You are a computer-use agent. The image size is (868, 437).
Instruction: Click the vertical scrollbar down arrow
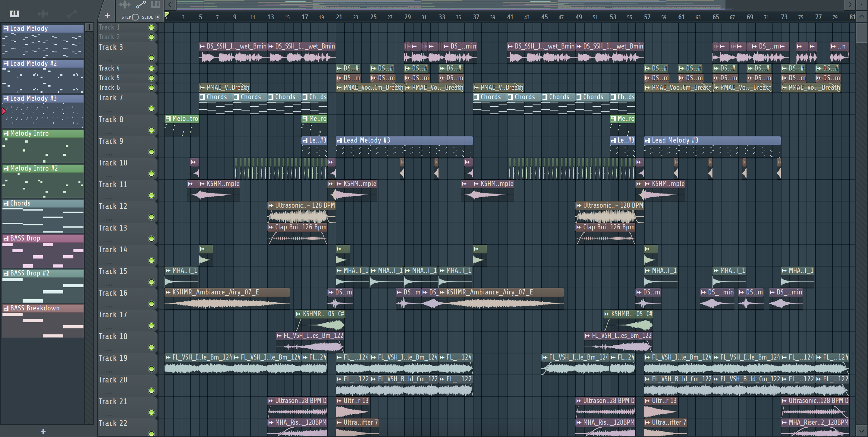862,430
